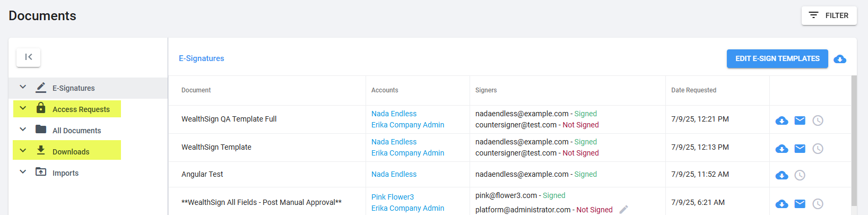This screenshot has height=215, width=868.
Task: Open the Filter button
Action: pos(829,15)
